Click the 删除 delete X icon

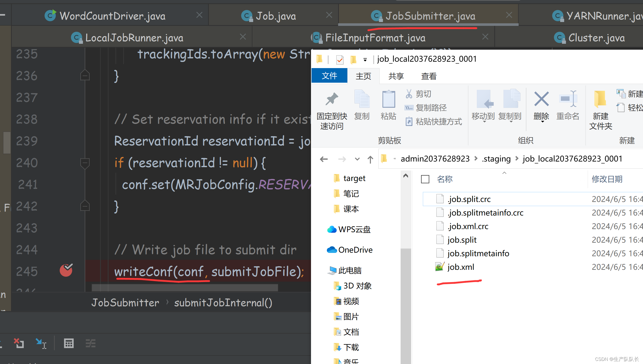541,99
